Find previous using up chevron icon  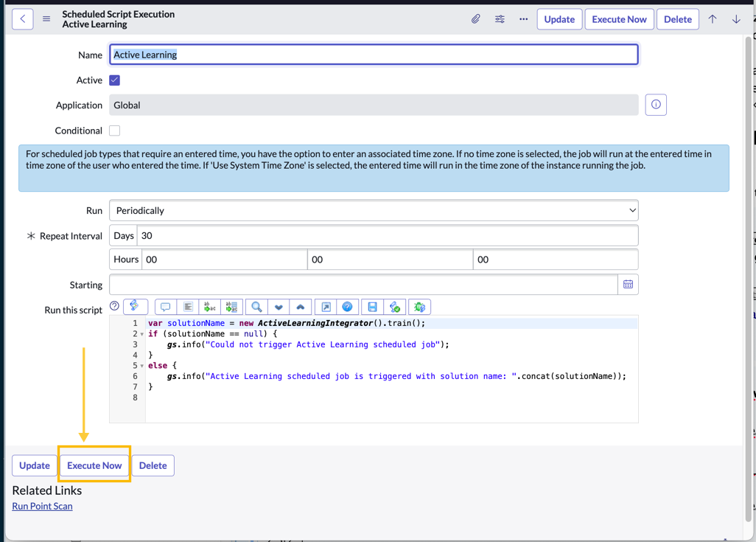[301, 307]
